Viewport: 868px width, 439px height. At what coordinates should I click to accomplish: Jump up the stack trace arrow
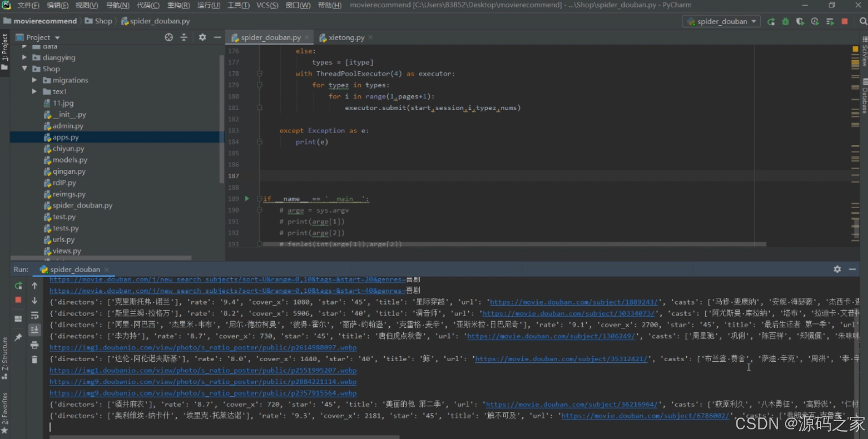34,286
